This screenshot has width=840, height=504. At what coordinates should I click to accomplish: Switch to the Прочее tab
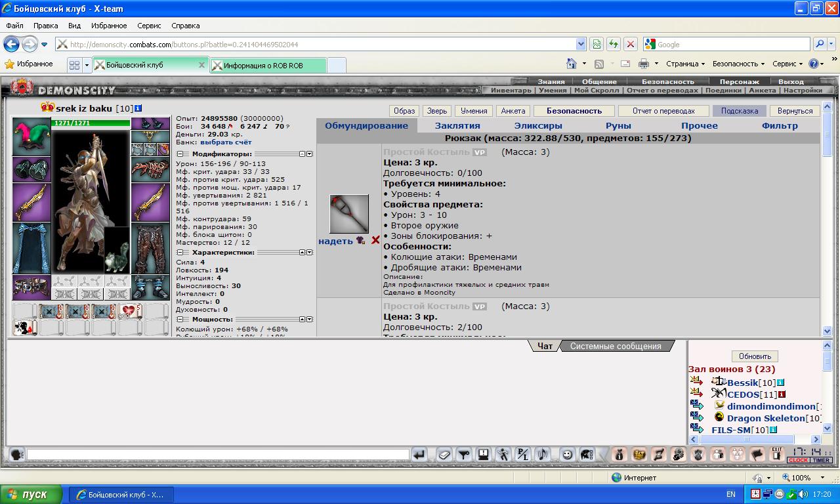700,125
